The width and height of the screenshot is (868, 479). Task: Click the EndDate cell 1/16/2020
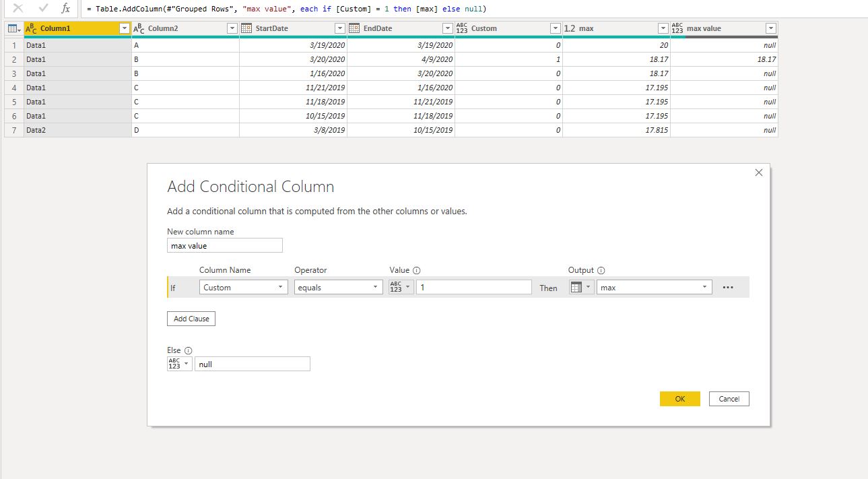pos(401,88)
